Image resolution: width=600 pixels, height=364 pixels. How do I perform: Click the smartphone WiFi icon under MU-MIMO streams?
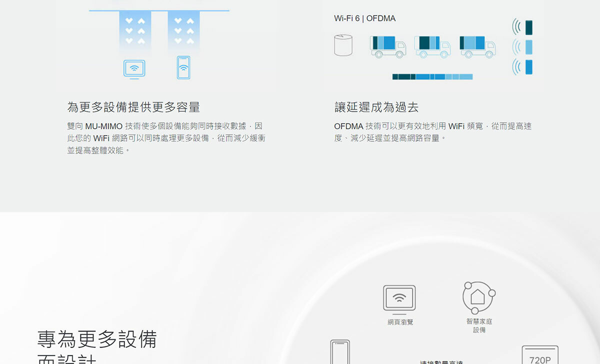pyautogui.click(x=183, y=67)
